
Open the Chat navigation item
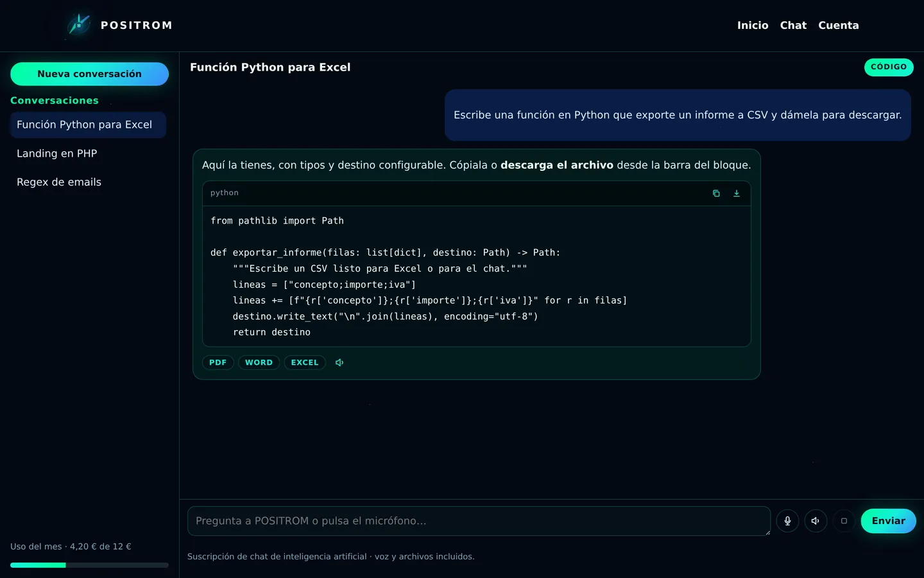(793, 26)
